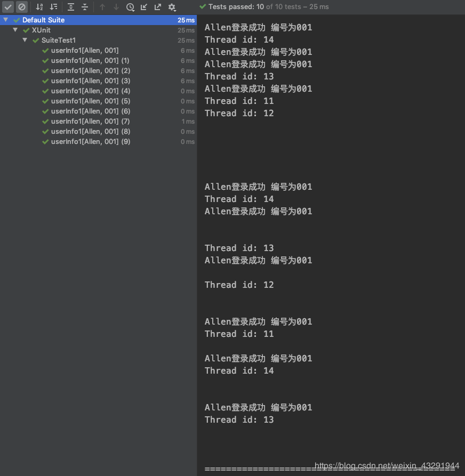Click the 1 ms duration of test (7)
Viewport: 465px width, 476px height.
[x=188, y=122]
